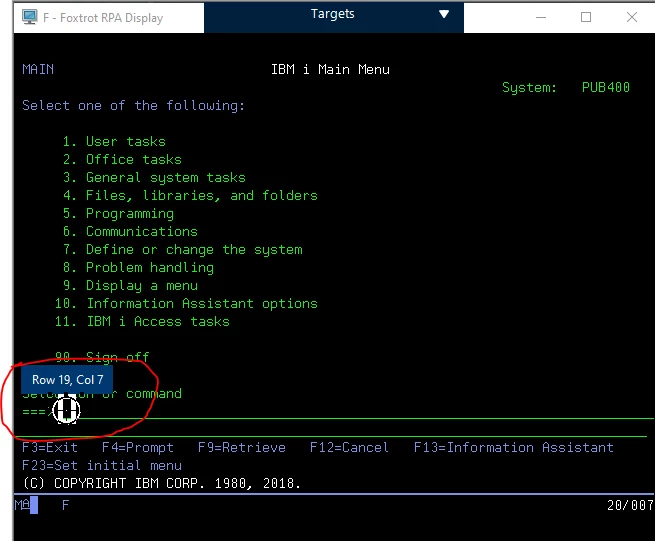Close the Foxtrot RPA Display window
This screenshot has width=655, height=541.
coord(632,17)
